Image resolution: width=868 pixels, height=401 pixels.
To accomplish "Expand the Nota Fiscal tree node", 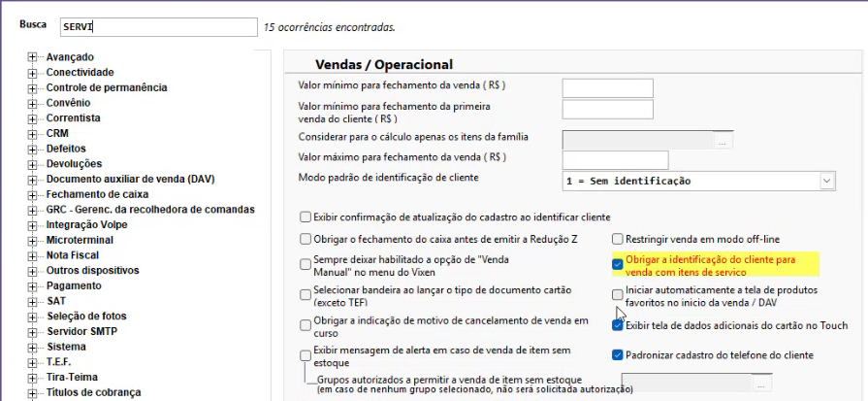I will coord(32,255).
